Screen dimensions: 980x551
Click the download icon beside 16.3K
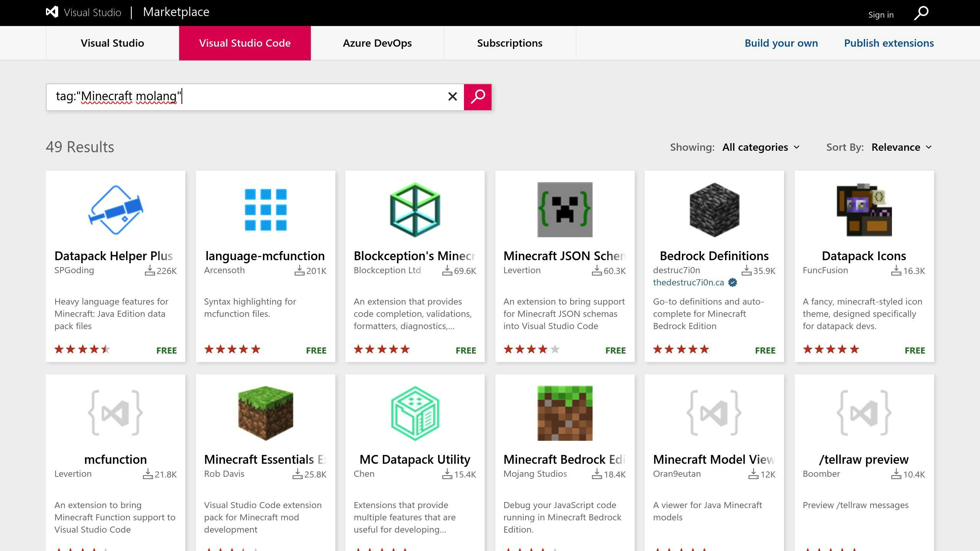pos(896,271)
